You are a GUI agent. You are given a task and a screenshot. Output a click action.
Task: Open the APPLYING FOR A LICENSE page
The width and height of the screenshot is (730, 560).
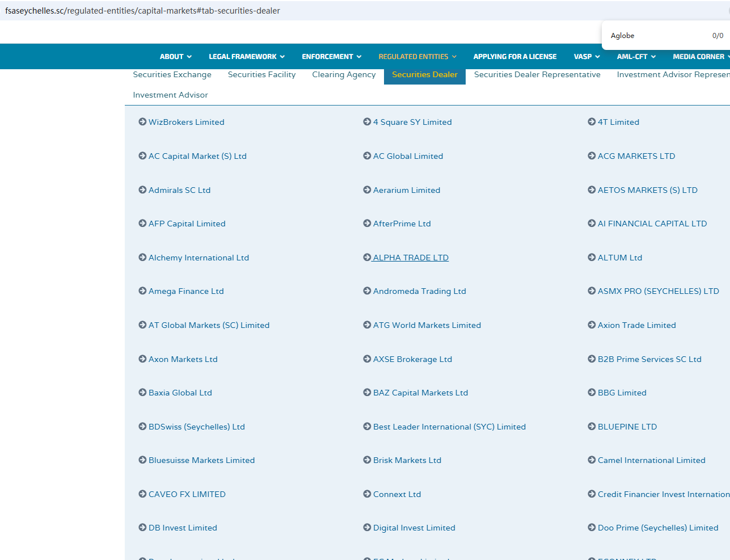[515, 57]
